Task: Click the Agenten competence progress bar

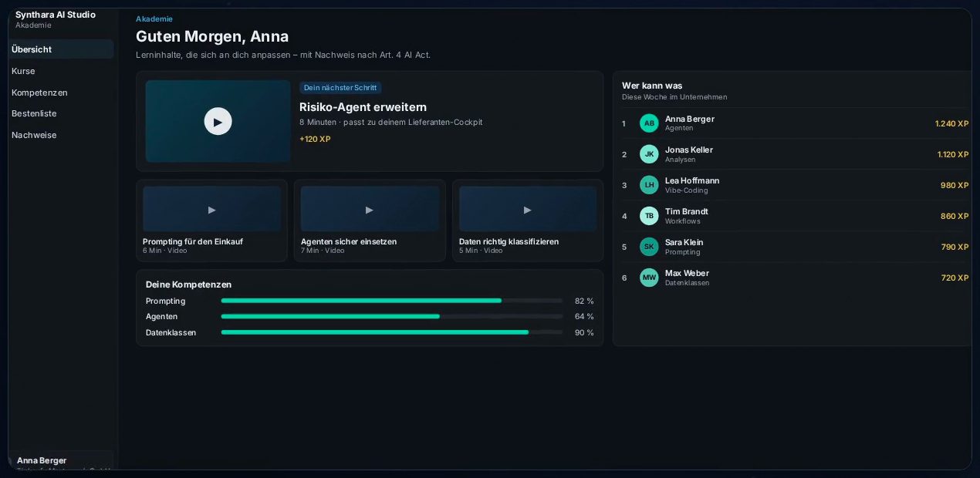Action: pyautogui.click(x=392, y=316)
